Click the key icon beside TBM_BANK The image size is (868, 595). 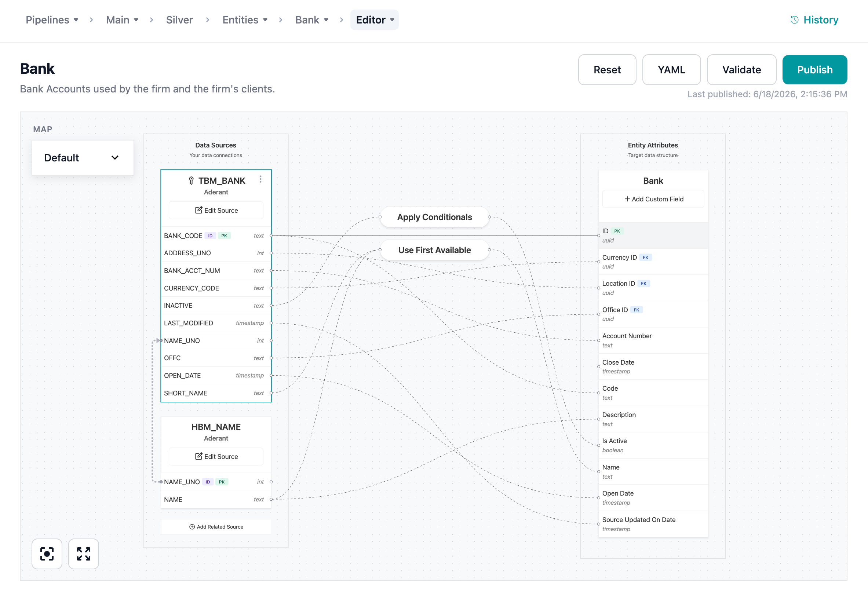point(191,181)
